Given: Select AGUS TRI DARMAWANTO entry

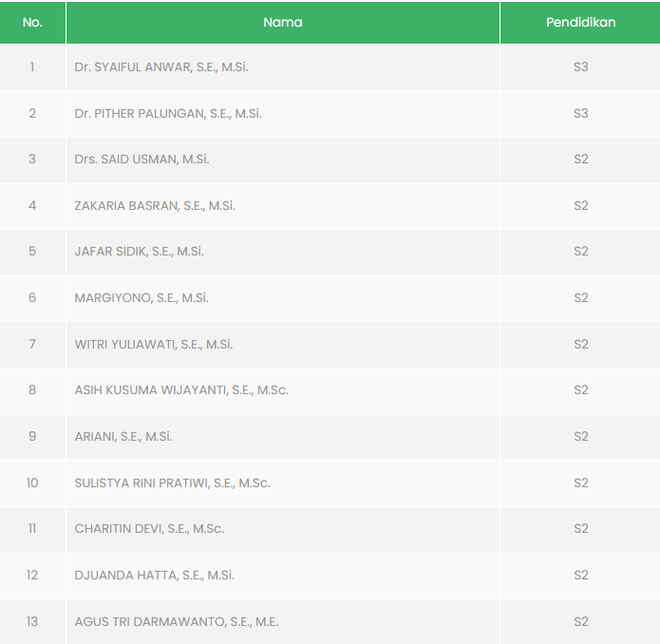Looking at the screenshot, I should coord(176,621).
